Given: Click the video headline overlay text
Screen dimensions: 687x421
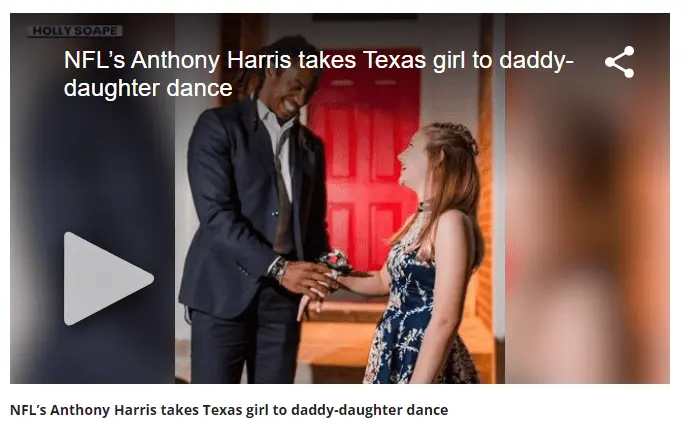Looking at the screenshot, I should point(319,74).
